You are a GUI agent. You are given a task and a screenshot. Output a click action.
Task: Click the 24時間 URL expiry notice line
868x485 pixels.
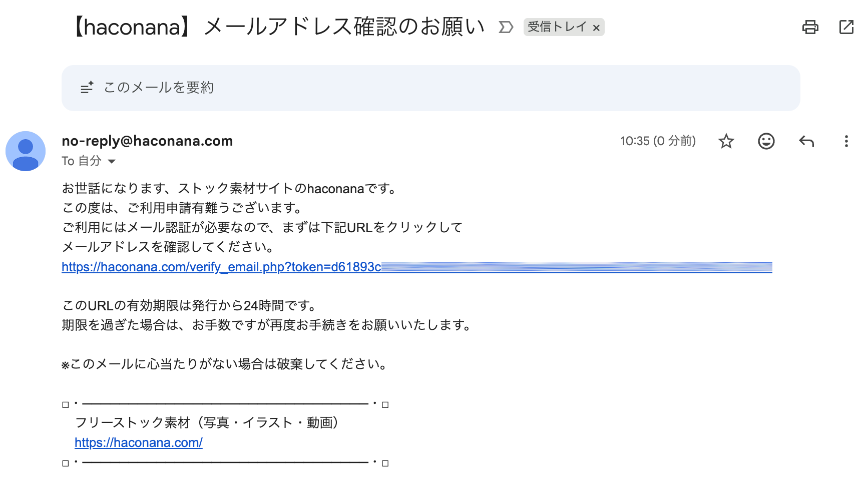pyautogui.click(x=189, y=306)
